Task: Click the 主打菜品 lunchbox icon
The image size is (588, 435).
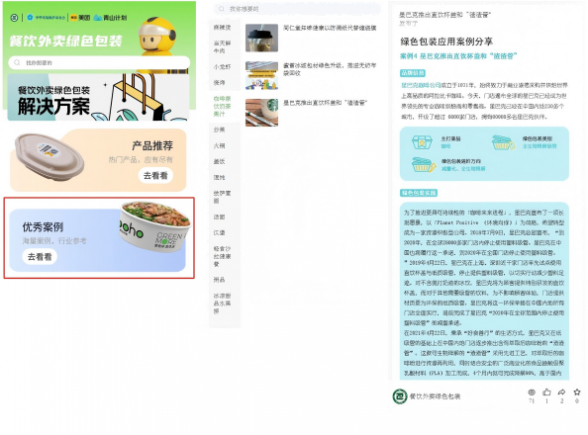Action: 422,142
